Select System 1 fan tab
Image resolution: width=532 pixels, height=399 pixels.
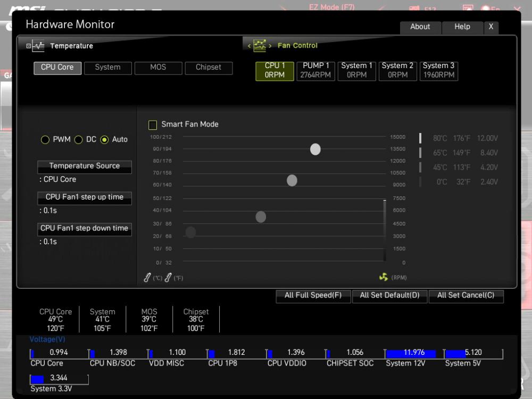coord(357,71)
